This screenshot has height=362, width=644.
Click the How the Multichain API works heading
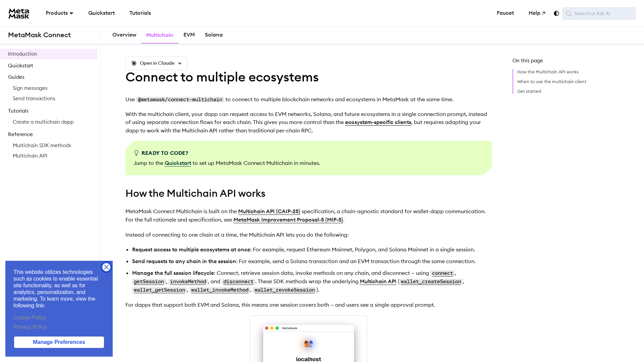click(x=196, y=193)
